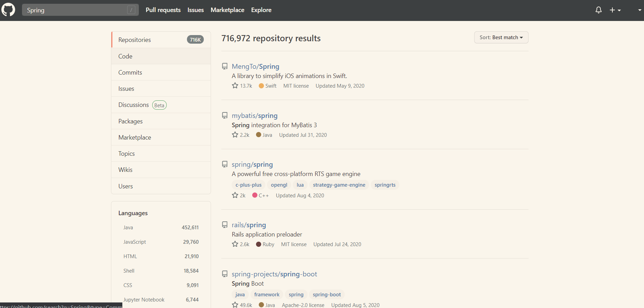Click the 2.2k stars on mybatis/spring
This screenshot has height=308, width=644.
point(241,135)
